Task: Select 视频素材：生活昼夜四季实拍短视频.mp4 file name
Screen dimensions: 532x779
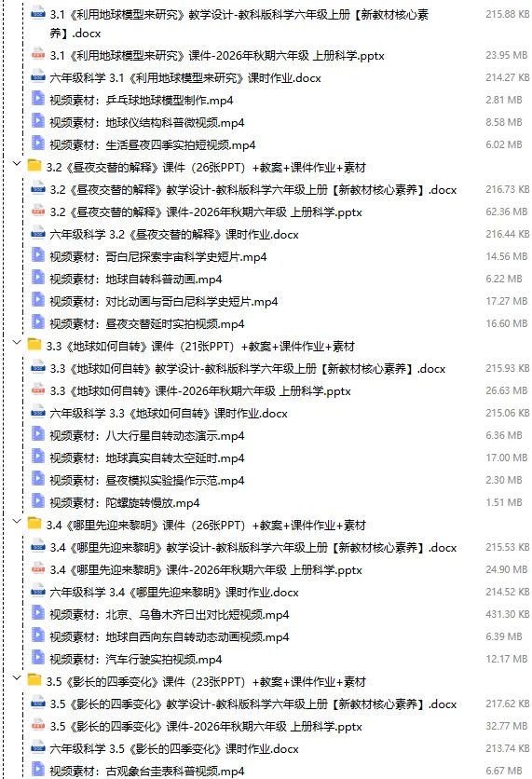Action: (153, 145)
